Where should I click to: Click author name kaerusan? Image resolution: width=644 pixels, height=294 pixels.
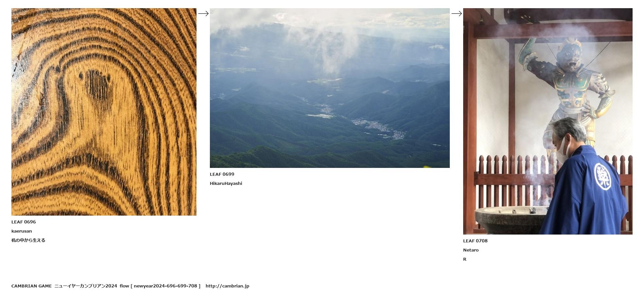pos(22,231)
